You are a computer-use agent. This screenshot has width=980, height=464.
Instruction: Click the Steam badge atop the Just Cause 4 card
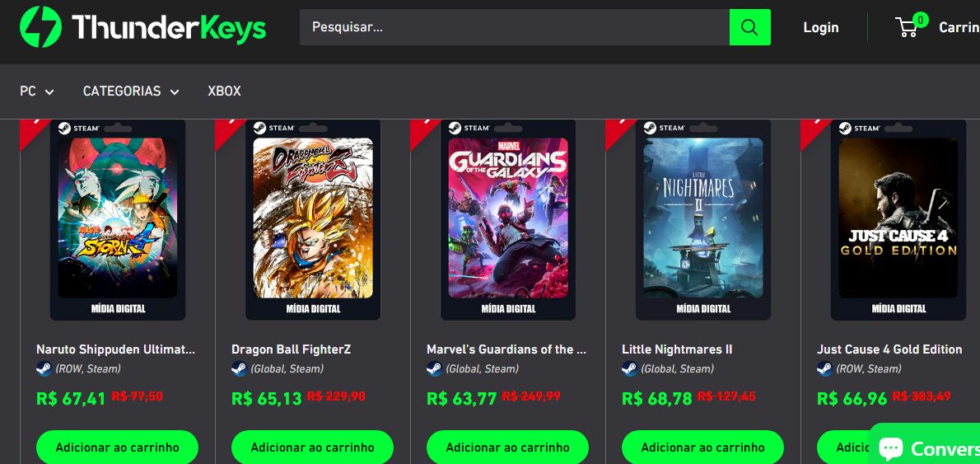859,129
